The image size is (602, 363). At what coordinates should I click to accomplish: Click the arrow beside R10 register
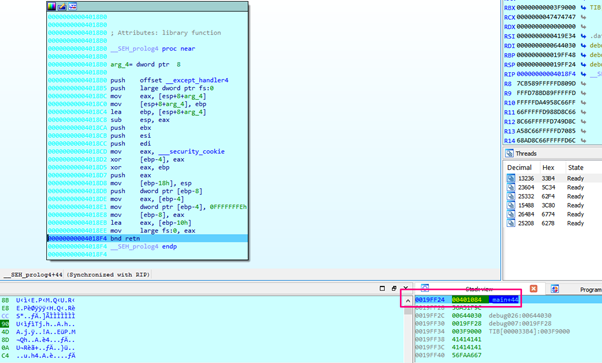click(x=584, y=103)
